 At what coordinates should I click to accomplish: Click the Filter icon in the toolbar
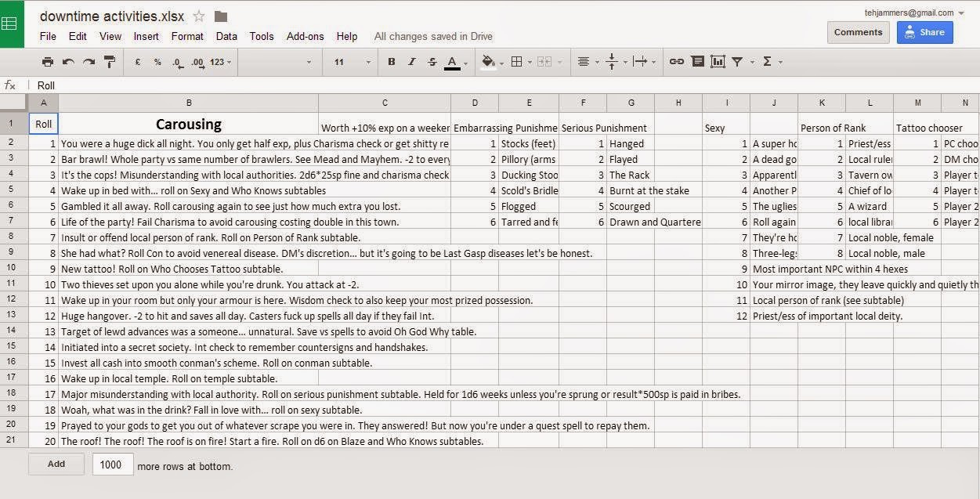737,61
